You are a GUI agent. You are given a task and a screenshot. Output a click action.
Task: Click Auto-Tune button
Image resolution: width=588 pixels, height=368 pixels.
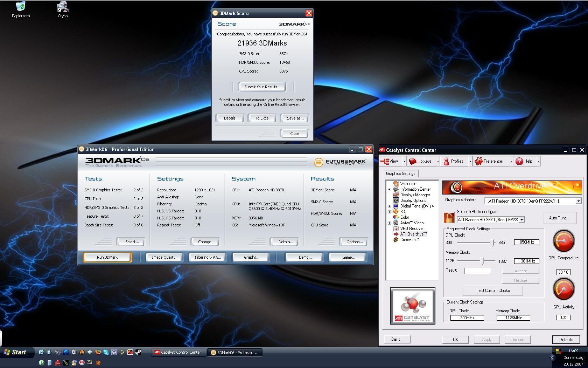[559, 218]
